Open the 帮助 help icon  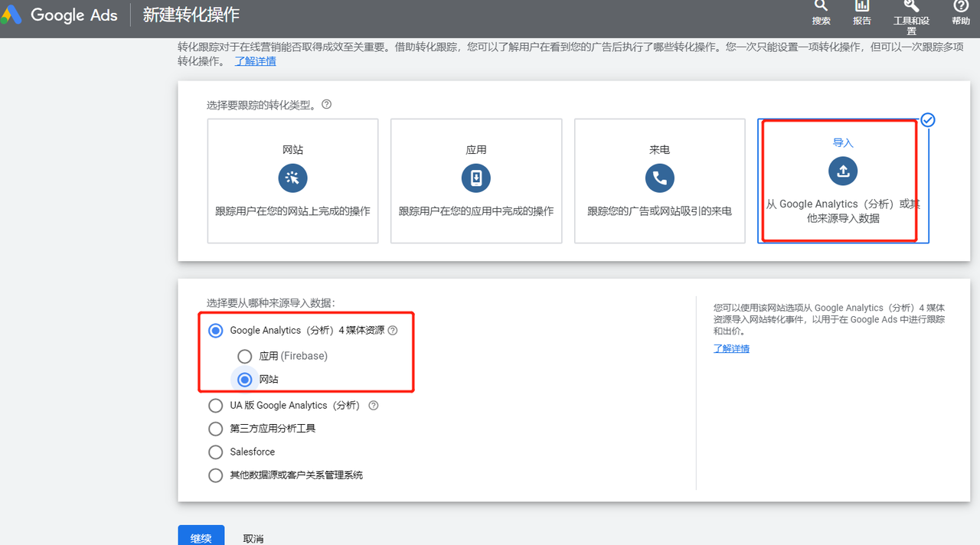(x=961, y=5)
